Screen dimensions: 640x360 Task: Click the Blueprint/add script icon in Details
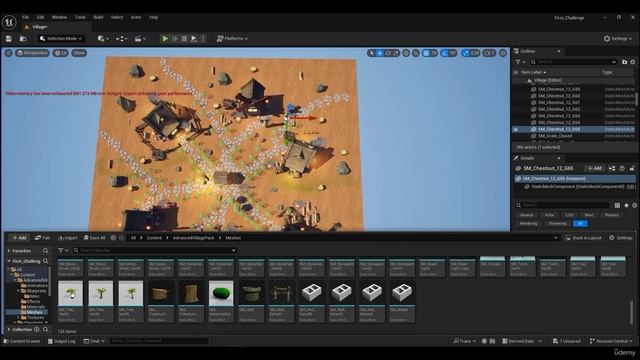pyautogui.click(x=612, y=168)
